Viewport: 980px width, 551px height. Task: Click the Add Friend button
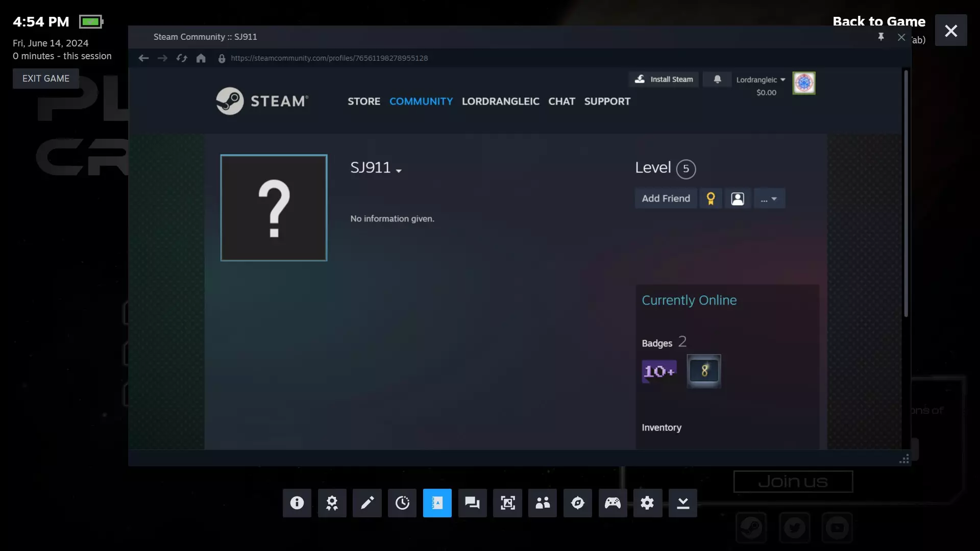(x=666, y=198)
